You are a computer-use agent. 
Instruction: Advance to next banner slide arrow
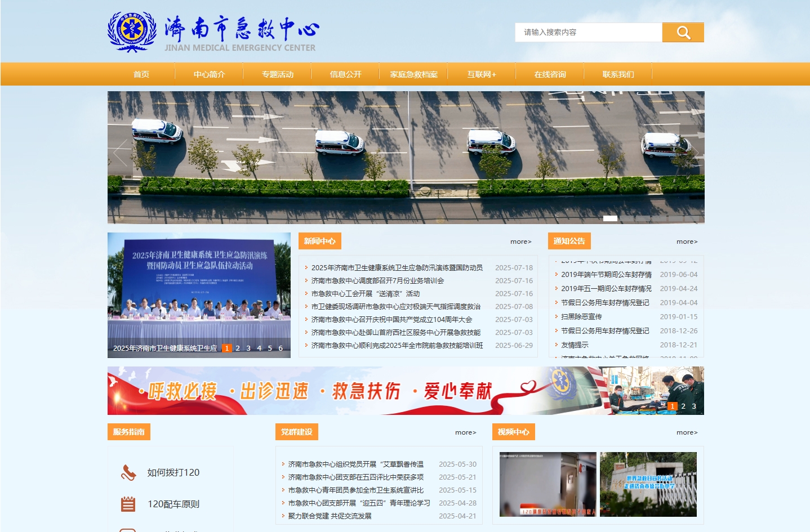(x=692, y=153)
